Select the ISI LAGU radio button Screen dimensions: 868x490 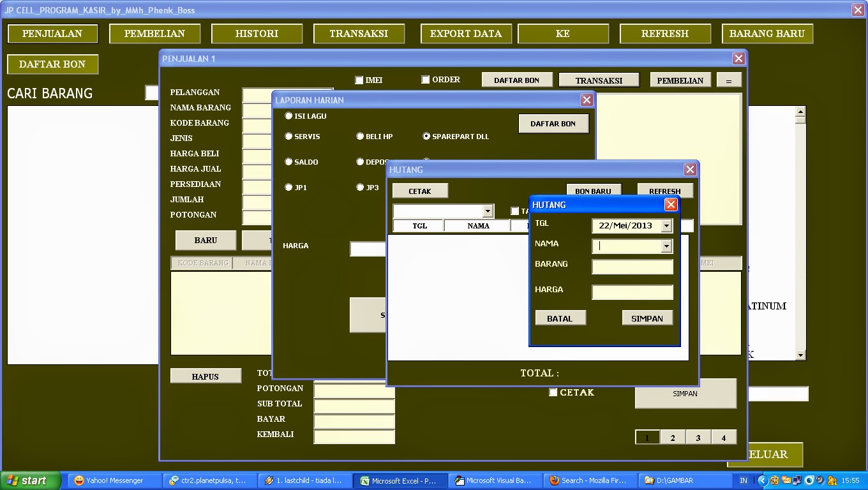click(x=288, y=115)
